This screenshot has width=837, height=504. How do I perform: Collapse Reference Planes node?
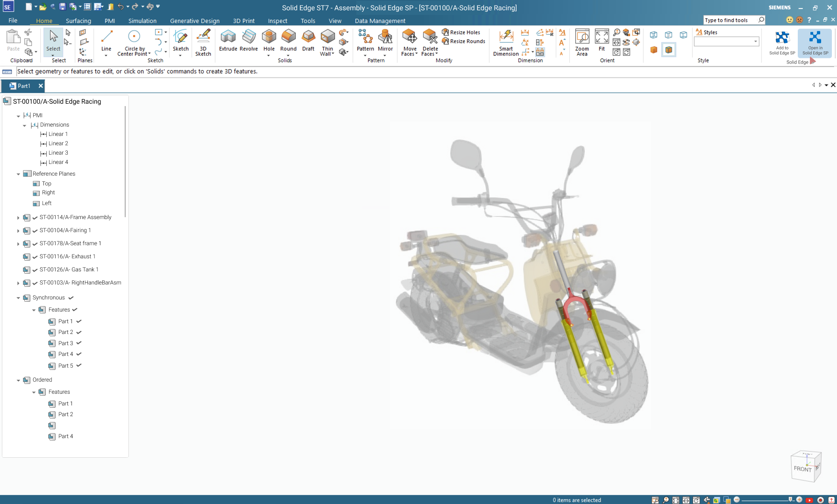[x=19, y=174]
